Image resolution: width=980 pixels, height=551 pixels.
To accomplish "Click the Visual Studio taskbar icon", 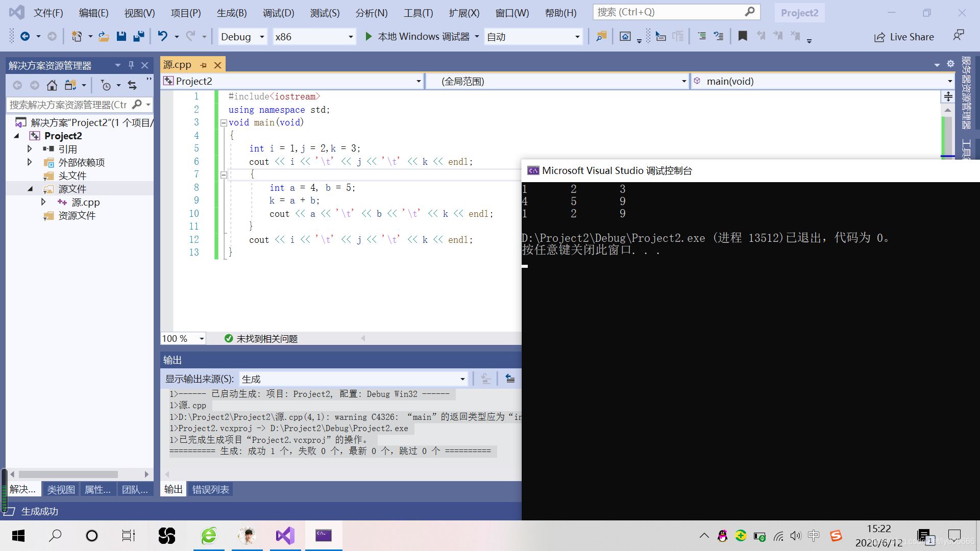I will click(x=285, y=536).
